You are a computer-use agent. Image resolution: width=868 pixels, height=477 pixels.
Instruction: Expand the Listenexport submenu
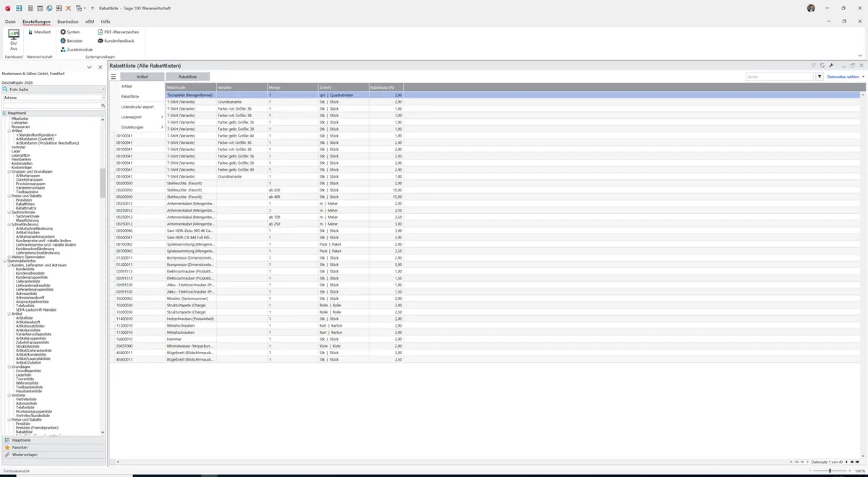click(x=142, y=117)
